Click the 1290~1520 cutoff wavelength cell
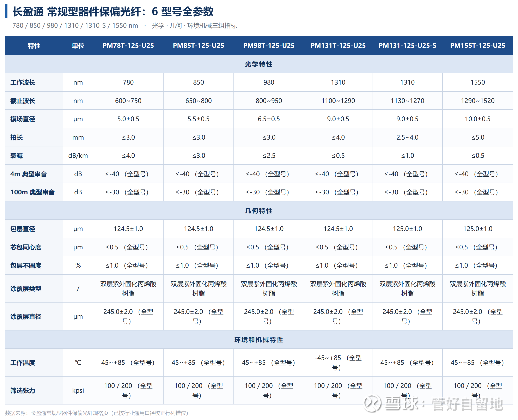The width and height of the screenshot is (518, 420). (x=478, y=101)
